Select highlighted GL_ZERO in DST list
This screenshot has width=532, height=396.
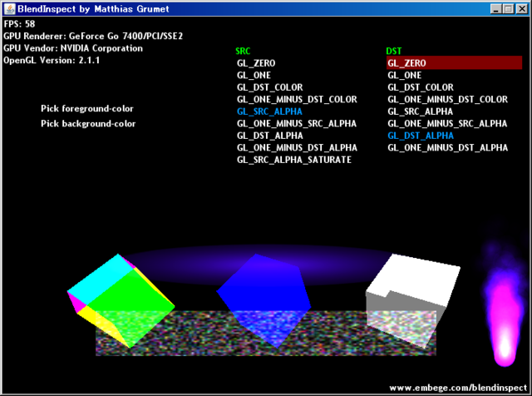pyautogui.click(x=455, y=63)
